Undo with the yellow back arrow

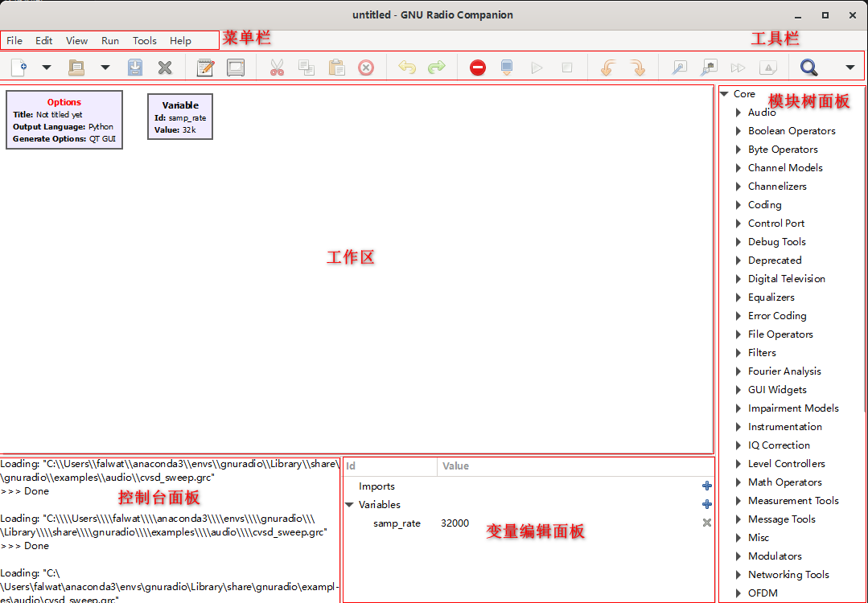pyautogui.click(x=407, y=68)
